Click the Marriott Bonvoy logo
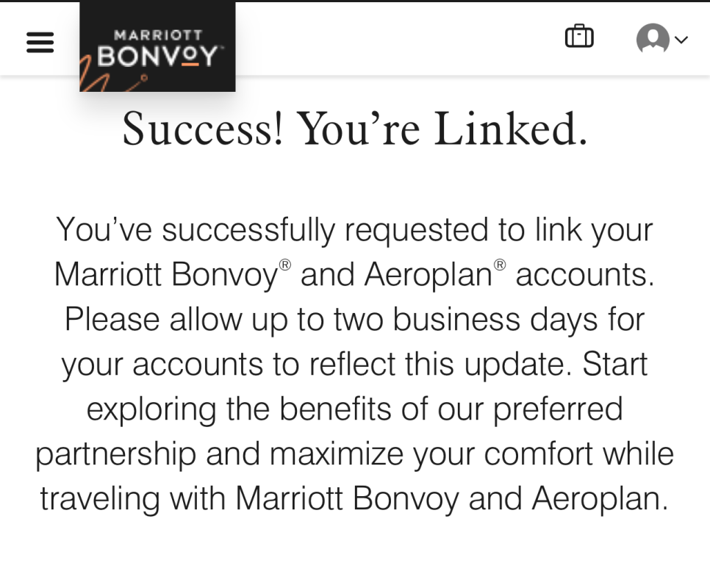This screenshot has width=710, height=588. (157, 46)
